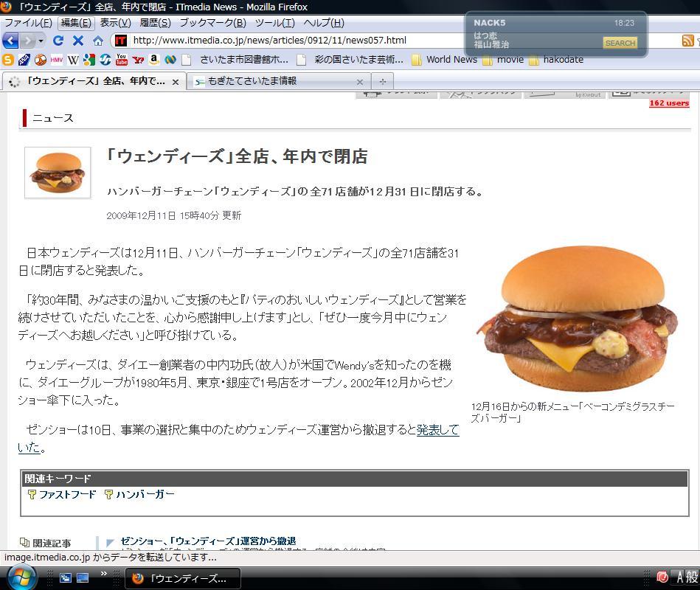Open the ファイル(F) menu
This screenshot has width=700, height=590.
point(28,23)
